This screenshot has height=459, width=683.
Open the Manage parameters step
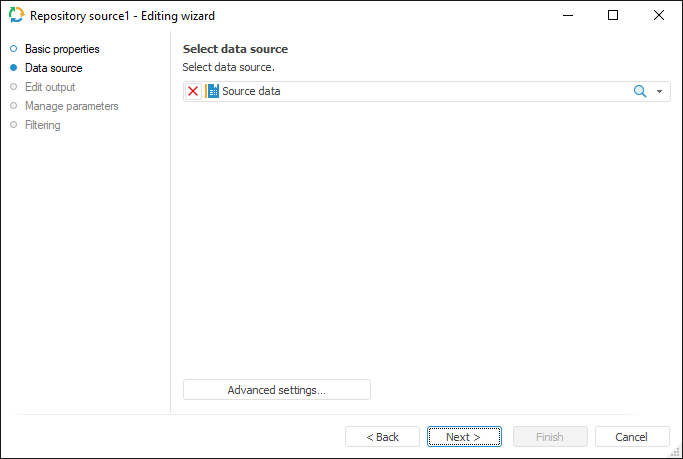(71, 106)
